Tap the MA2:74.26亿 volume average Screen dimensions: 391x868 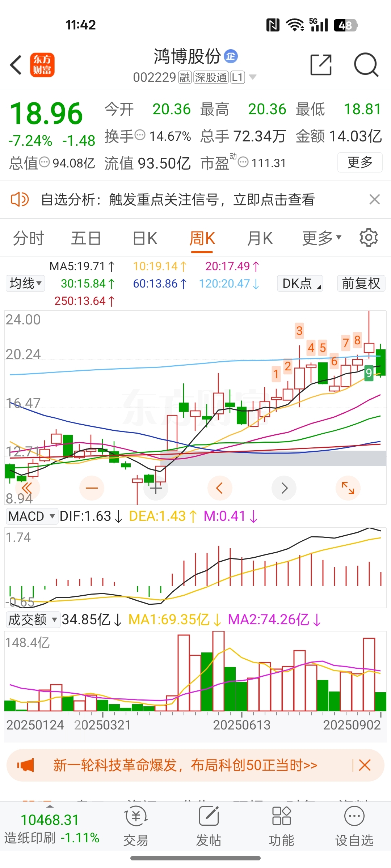coord(274,620)
